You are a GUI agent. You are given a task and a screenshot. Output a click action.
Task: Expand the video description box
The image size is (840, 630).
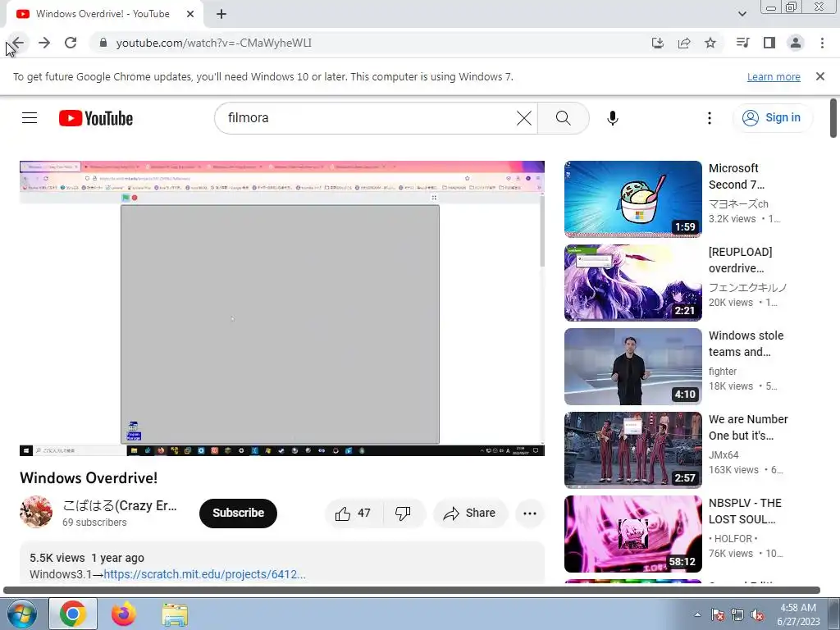click(x=282, y=563)
